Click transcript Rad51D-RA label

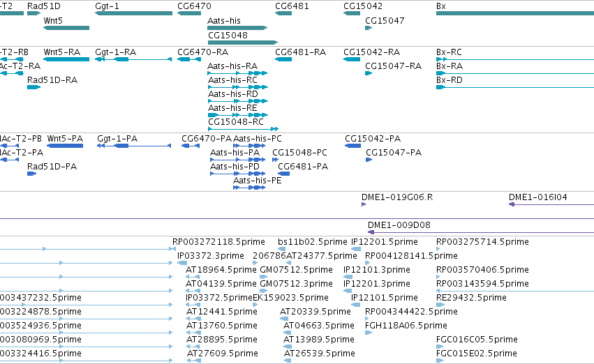52,79
